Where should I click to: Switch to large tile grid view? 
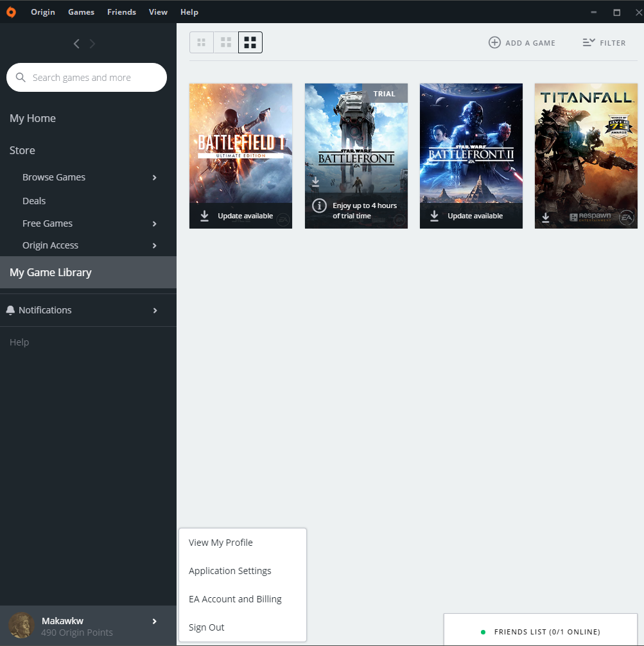pos(250,42)
